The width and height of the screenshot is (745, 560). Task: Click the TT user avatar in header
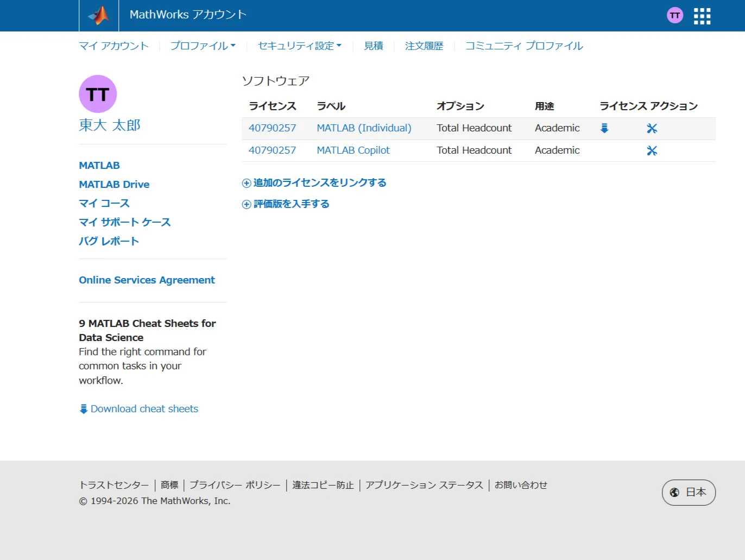point(675,15)
